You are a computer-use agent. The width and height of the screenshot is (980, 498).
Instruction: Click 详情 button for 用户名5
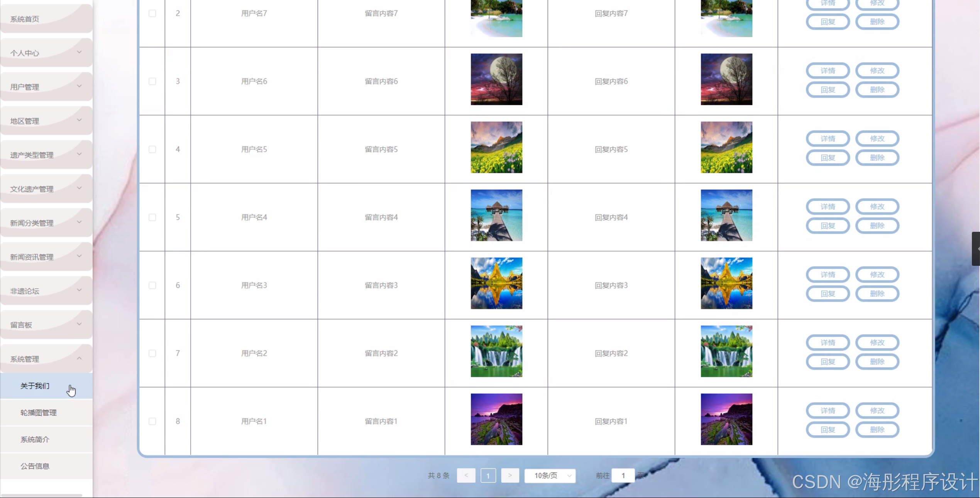point(828,139)
